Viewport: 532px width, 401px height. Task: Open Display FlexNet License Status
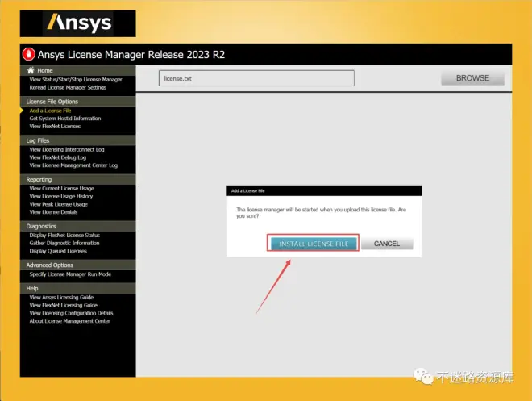64,236
